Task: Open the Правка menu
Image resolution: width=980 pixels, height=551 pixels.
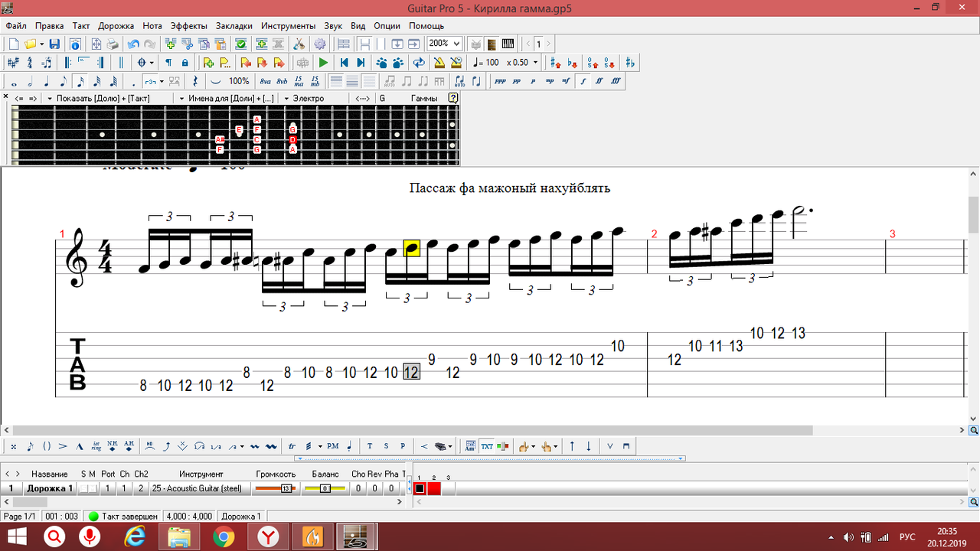Action: pos(49,25)
